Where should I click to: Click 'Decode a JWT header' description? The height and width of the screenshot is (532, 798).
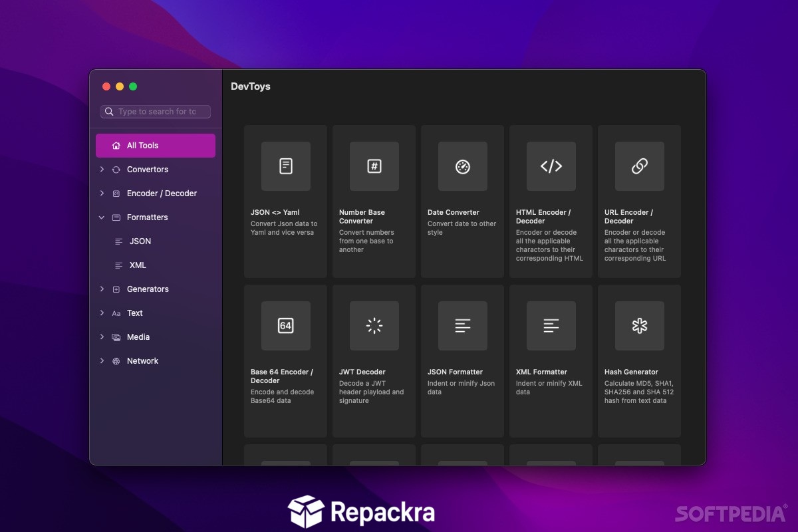click(x=372, y=392)
